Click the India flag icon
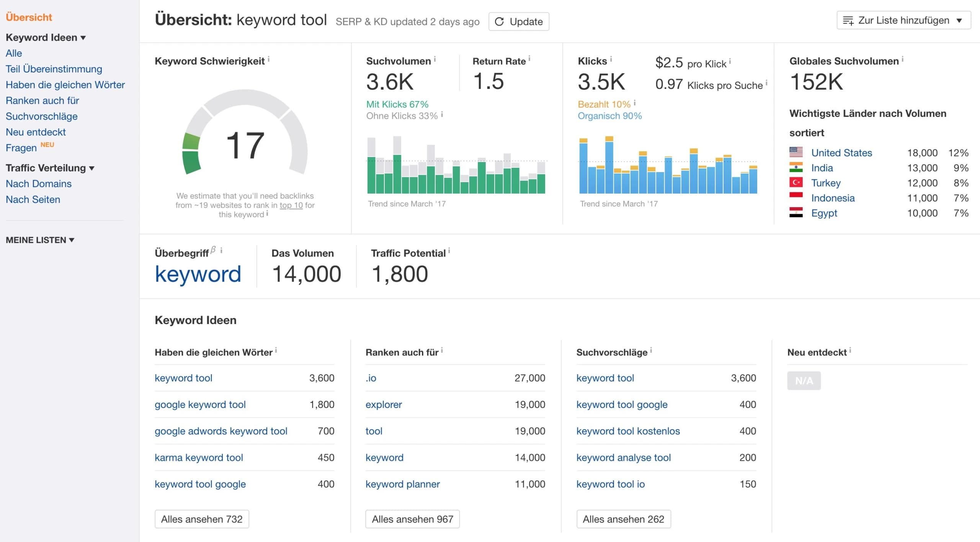Screen dimensions: 980x542 (796, 167)
